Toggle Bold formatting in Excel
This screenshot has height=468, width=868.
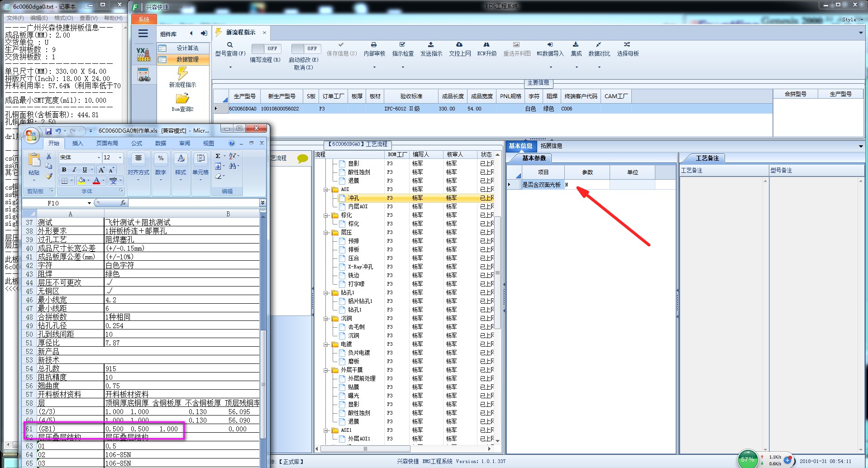point(64,169)
